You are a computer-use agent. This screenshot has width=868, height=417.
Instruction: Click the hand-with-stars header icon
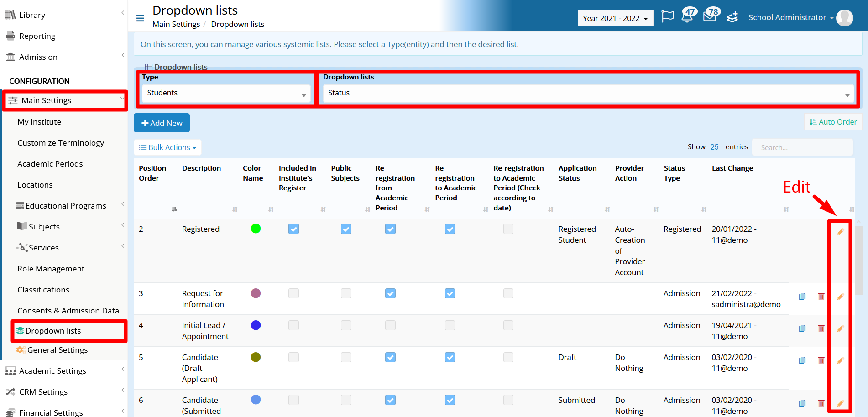[x=732, y=17]
